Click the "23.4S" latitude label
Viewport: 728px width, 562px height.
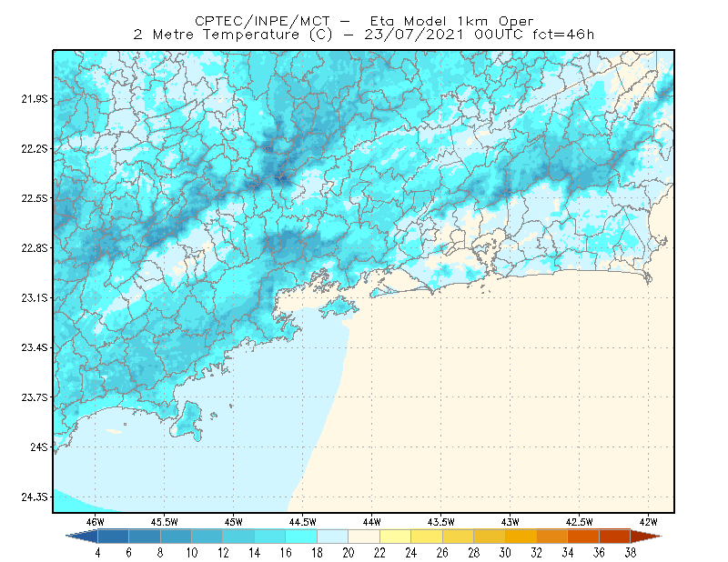click(34, 347)
